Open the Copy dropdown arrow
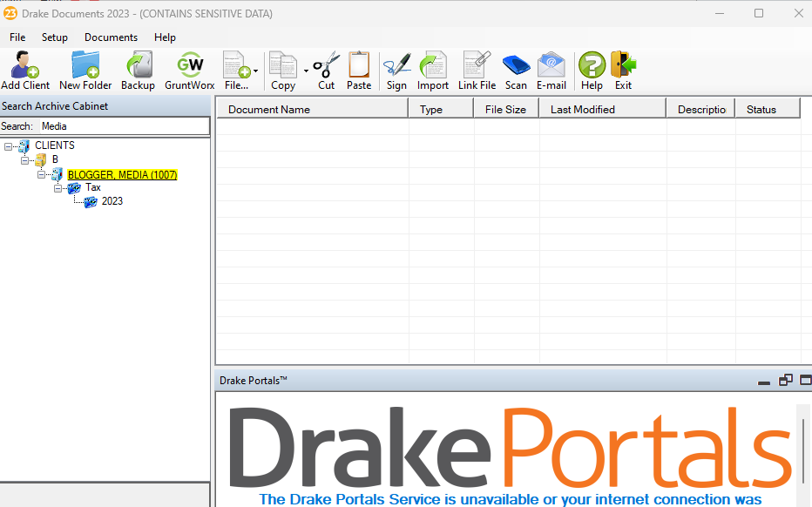 [306, 71]
